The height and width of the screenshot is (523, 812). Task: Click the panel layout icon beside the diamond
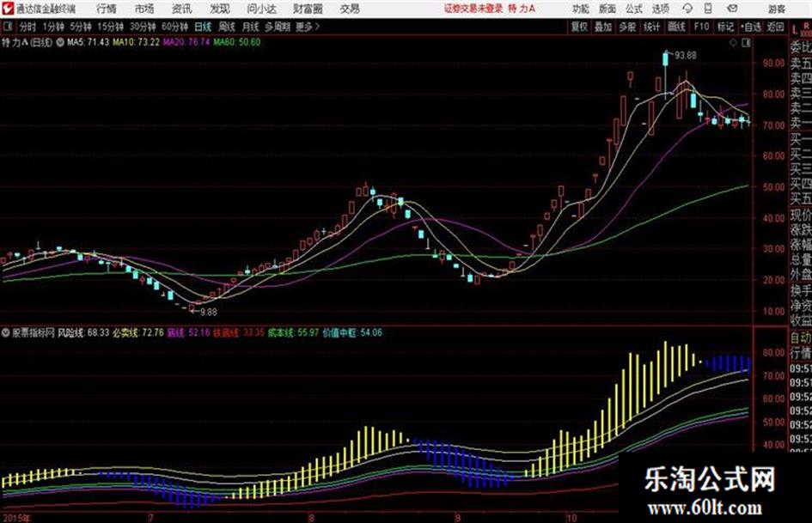746,43
